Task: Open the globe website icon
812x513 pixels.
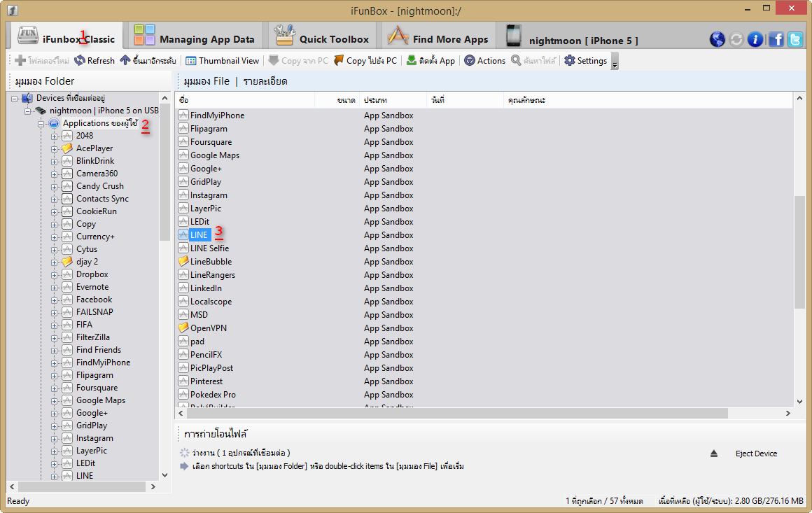Action: point(717,39)
